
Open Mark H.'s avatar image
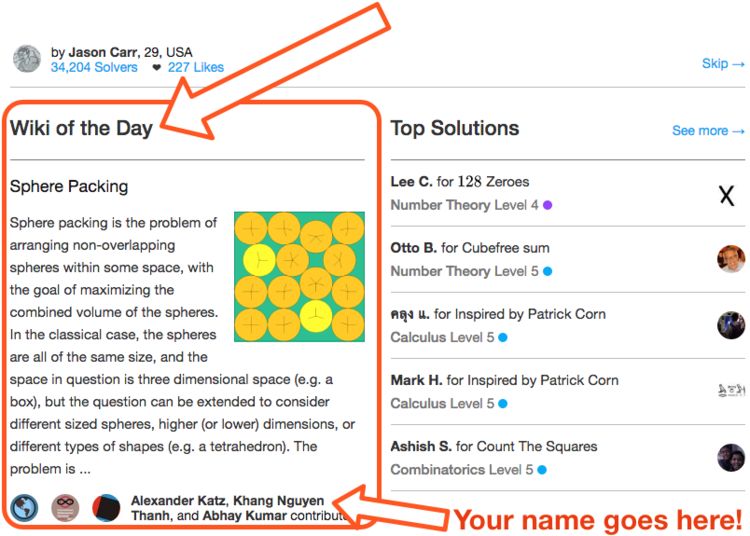click(731, 391)
